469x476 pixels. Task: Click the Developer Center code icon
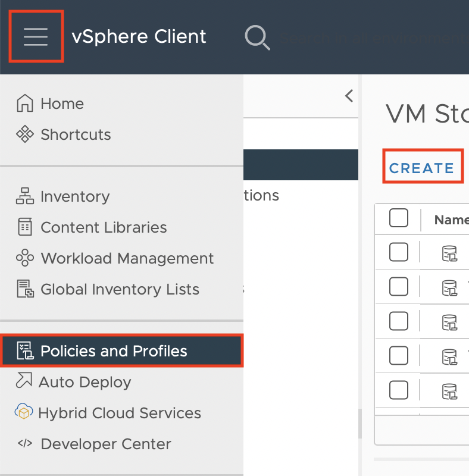pos(25,444)
